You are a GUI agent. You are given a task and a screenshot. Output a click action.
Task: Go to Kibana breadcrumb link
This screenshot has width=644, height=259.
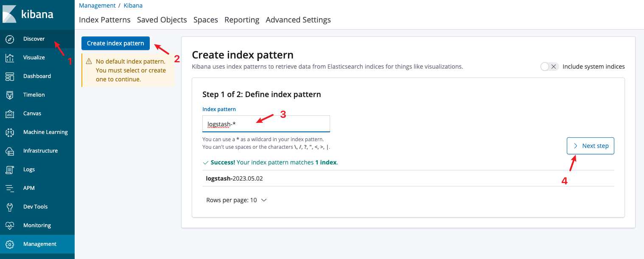point(133,6)
